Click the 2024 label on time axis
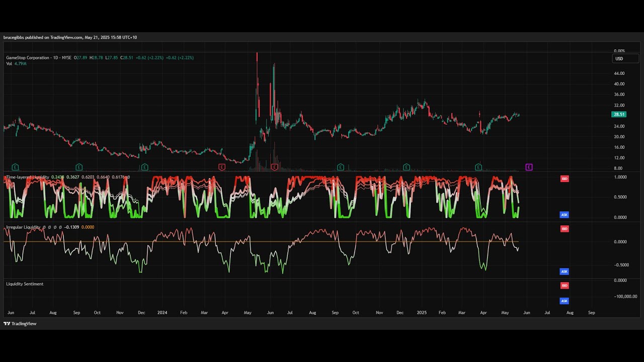The height and width of the screenshot is (362, 644). coord(162,313)
